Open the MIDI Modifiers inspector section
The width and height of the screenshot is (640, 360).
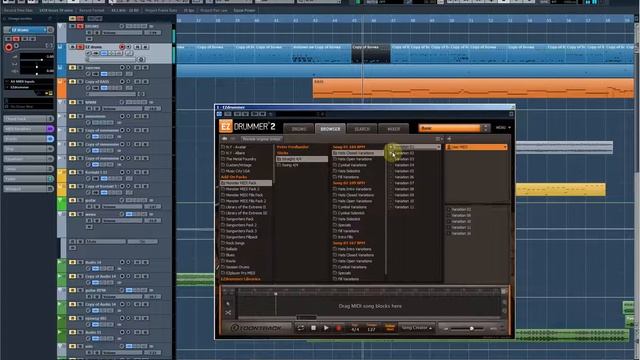28,129
